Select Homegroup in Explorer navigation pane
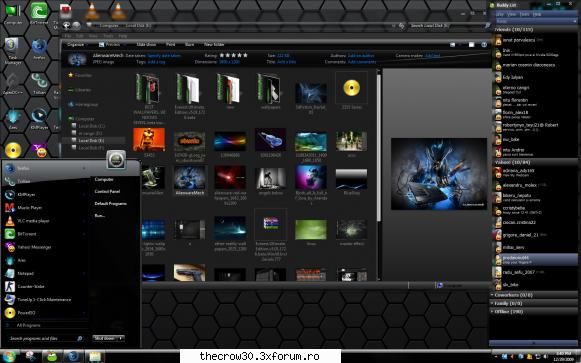Image resolution: width=581 pixels, height=363 pixels. click(x=83, y=105)
